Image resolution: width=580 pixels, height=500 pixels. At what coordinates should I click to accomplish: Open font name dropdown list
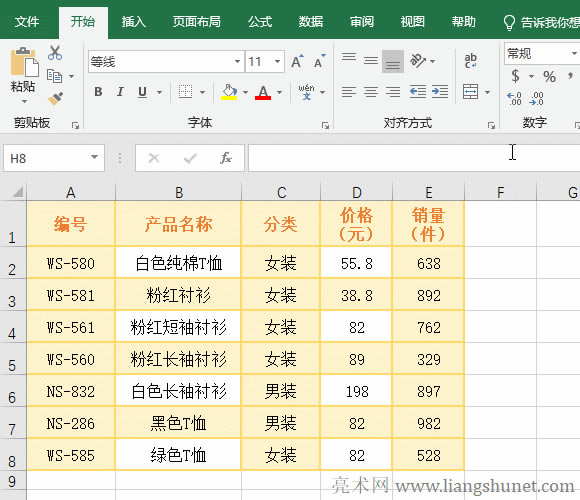tap(237, 61)
